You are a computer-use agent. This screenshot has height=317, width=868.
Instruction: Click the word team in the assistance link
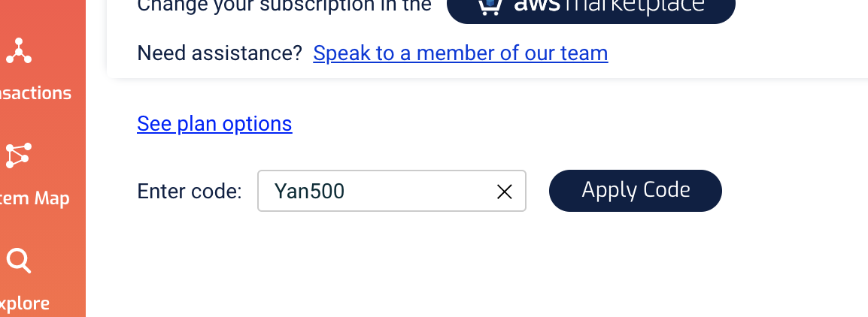584,53
